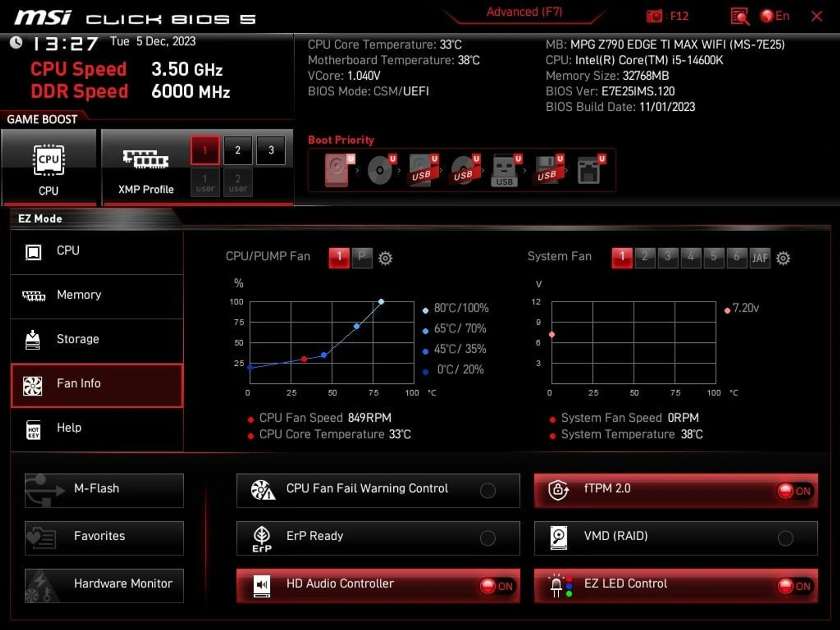Select the USB hard disk boot device
Screen dimensions: 840x630
423,170
